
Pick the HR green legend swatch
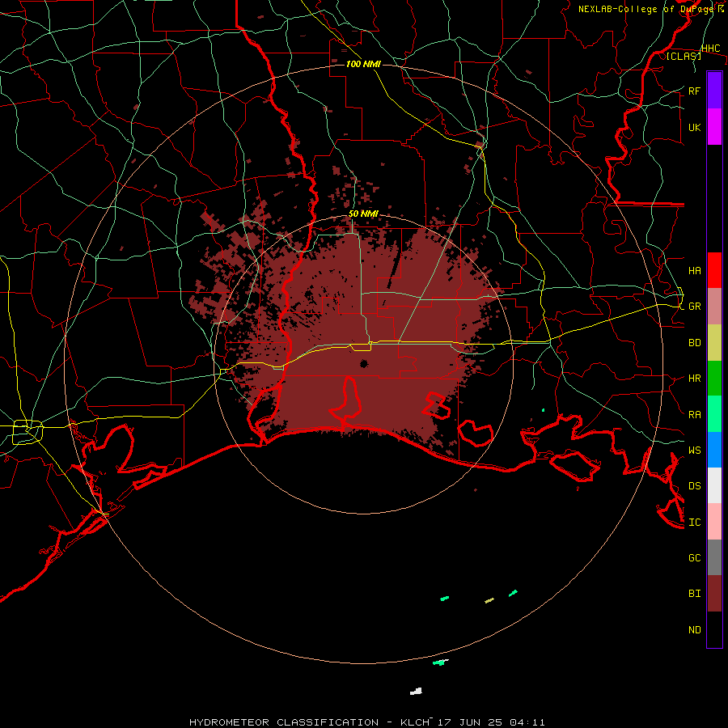click(714, 378)
